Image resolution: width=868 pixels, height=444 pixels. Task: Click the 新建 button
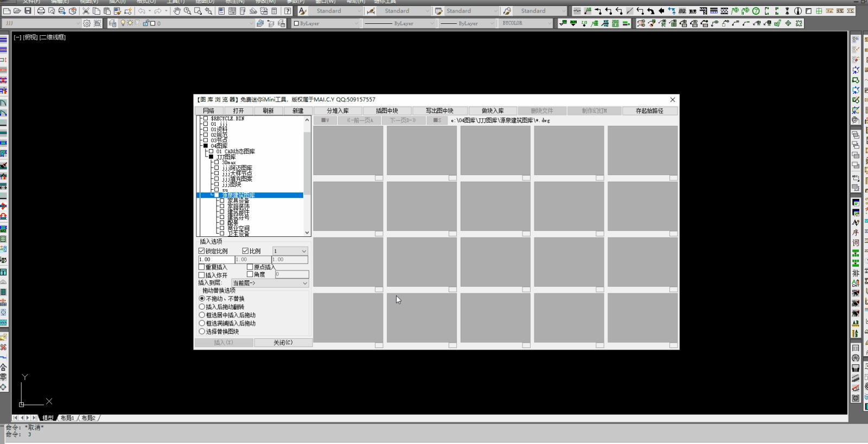[x=298, y=111]
